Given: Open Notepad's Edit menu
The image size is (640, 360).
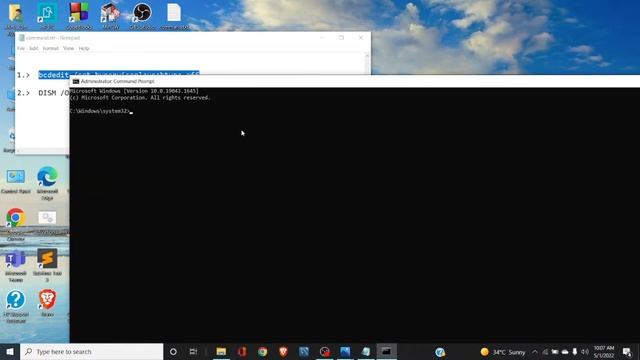Looking at the screenshot, I should [34, 48].
